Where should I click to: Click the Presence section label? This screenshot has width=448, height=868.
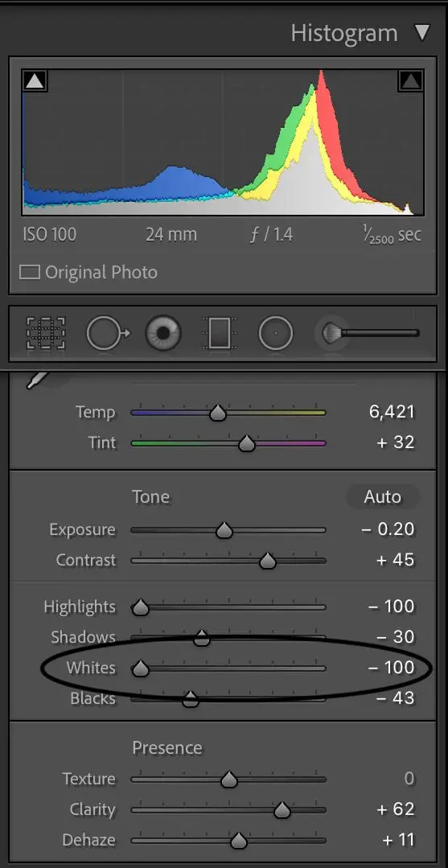pyautogui.click(x=167, y=748)
